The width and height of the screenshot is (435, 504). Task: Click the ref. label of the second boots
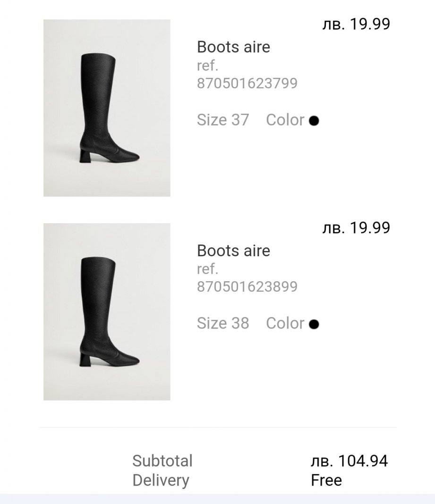click(207, 269)
